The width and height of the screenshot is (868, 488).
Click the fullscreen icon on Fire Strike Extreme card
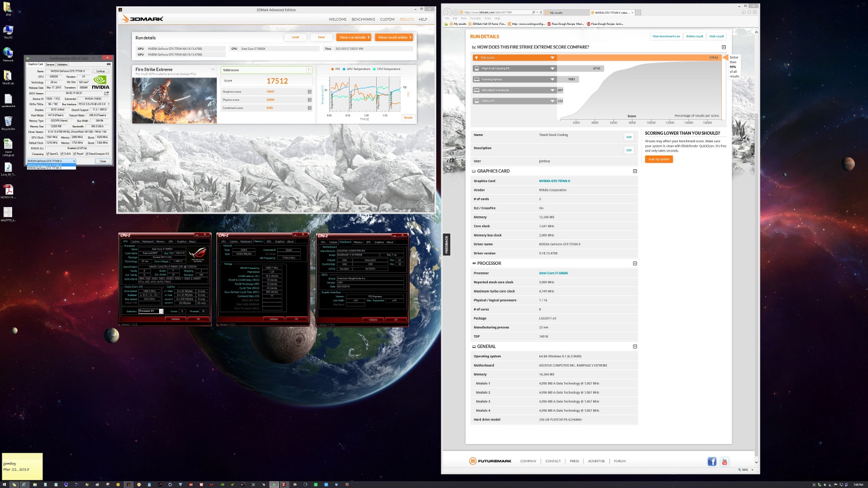click(213, 69)
